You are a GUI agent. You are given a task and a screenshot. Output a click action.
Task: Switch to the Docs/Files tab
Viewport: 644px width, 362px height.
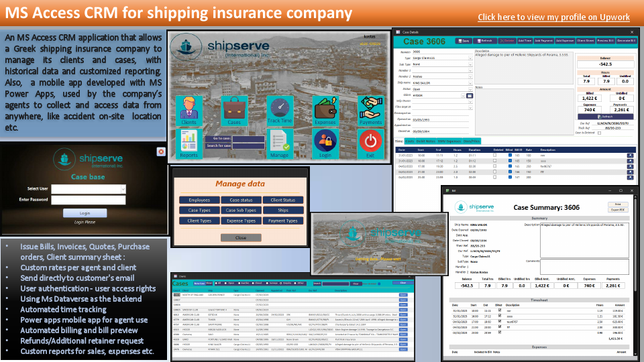[x=472, y=141]
